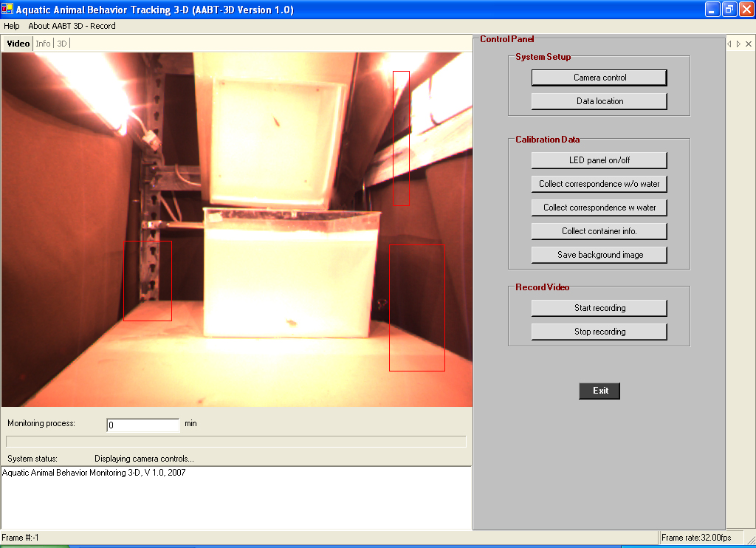Viewport: 756px width, 548px height.
Task: Click the Exit button
Action: (x=599, y=391)
